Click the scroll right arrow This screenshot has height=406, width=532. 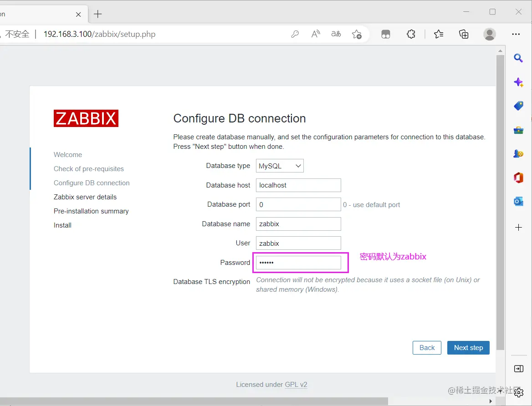[x=491, y=401]
